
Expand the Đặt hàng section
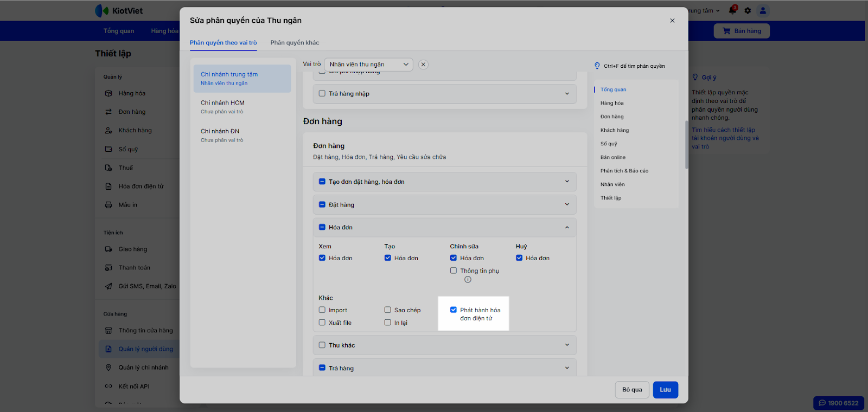click(x=567, y=205)
